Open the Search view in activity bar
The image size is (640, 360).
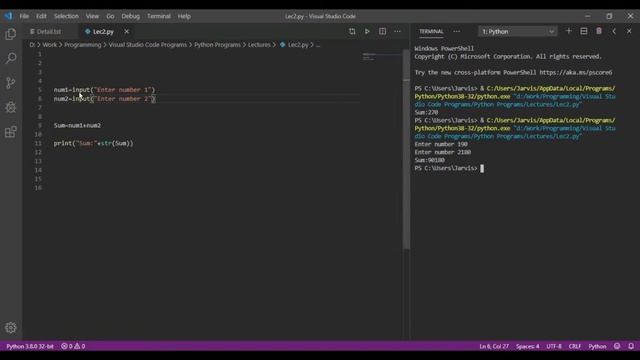click(11, 58)
